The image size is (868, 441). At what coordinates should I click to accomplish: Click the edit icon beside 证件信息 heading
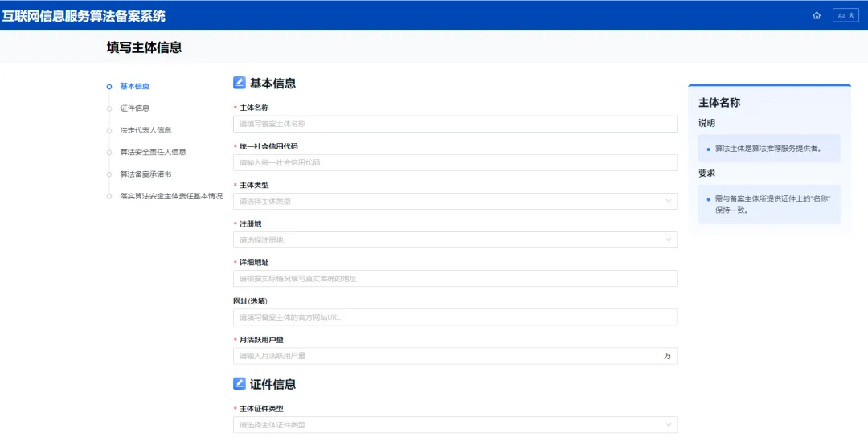(x=240, y=383)
